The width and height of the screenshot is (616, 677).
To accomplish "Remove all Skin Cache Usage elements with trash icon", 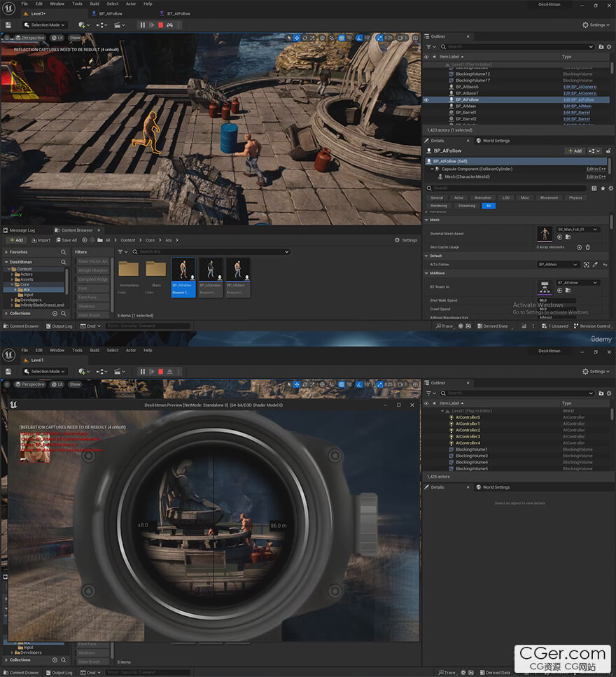I will click(x=587, y=247).
